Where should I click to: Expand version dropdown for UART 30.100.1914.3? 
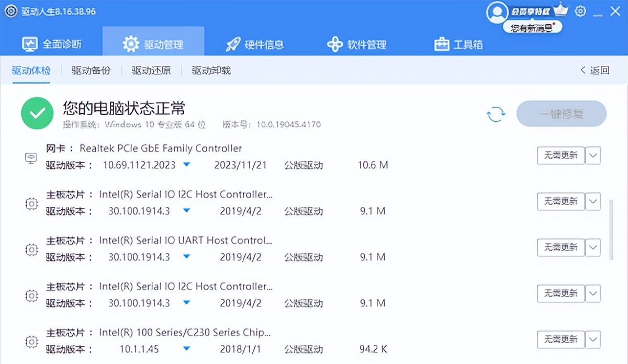coord(187,257)
